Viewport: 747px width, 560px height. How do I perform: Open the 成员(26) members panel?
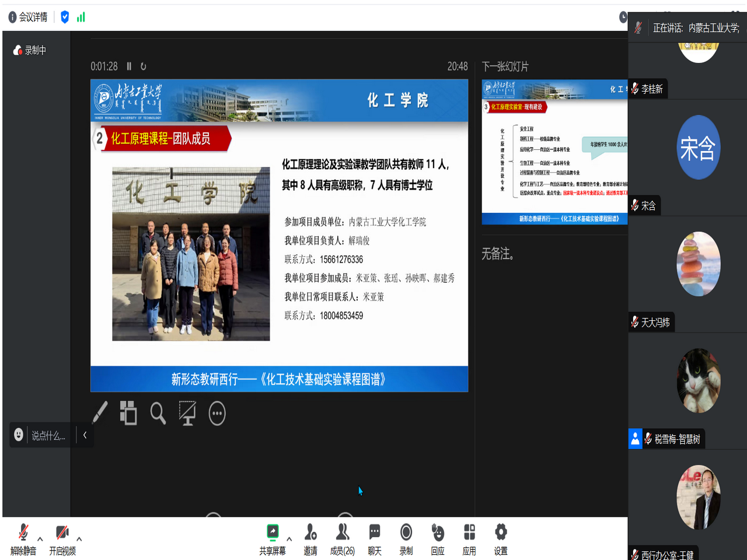(x=342, y=539)
